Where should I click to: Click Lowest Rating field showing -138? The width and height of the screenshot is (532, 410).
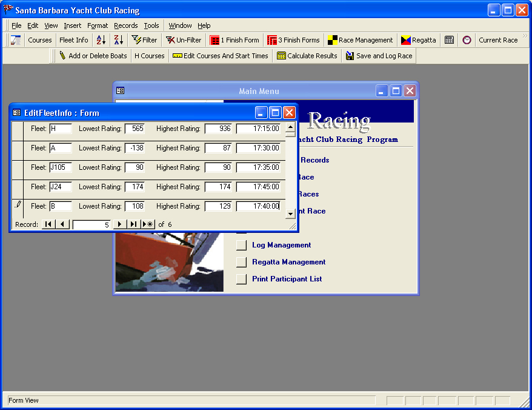click(x=135, y=148)
